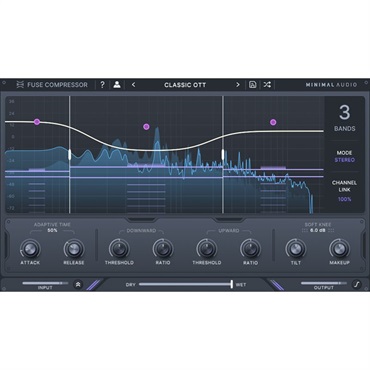Image resolution: width=370 pixels, height=370 pixels.
Task: Click the Upward Ratio knob
Action: pyautogui.click(x=250, y=249)
